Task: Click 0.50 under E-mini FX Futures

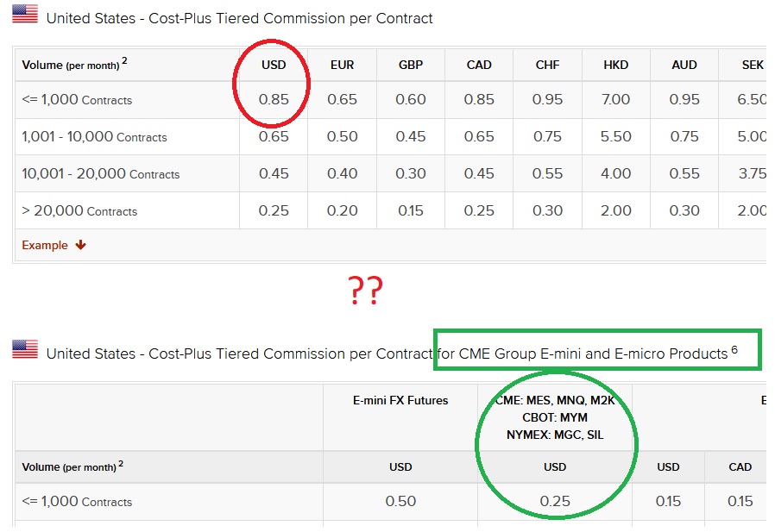Action: [x=400, y=501]
